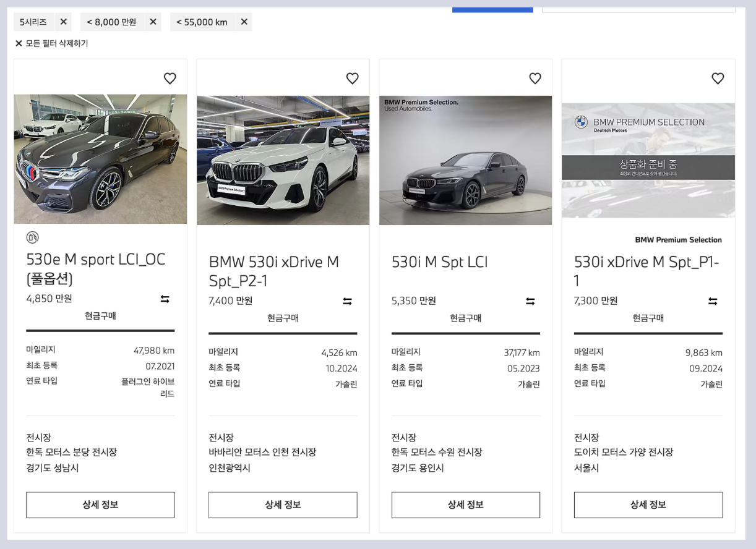756x549 pixels.
Task: Select 현금구매 tab under 5,350 만원
Action: (465, 318)
